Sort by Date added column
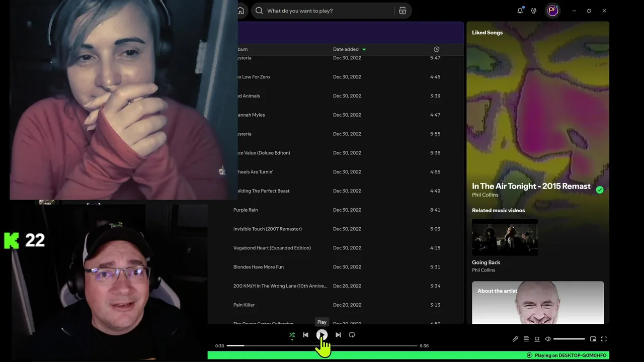 point(350,49)
